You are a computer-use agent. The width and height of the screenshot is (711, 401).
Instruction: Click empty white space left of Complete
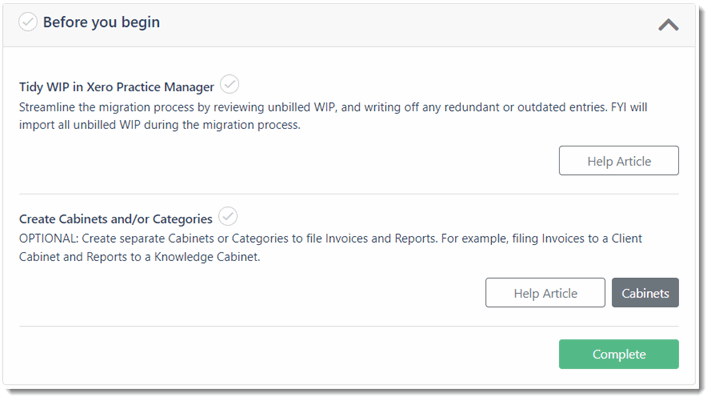[x=286, y=354]
